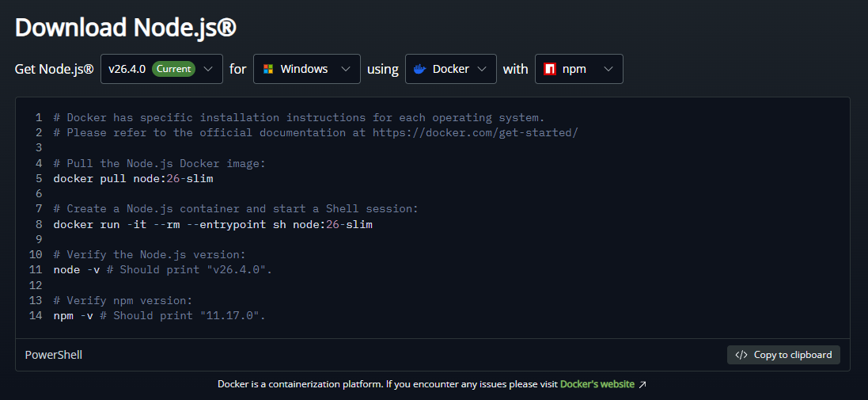This screenshot has height=400, width=868.
Task: Click the 'docker pull node:26-slim' line
Action: coord(134,179)
